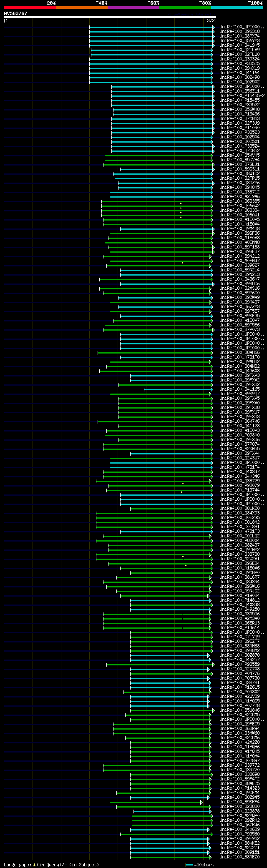Select hit UniRef100_Q38712
The height and width of the screenshot is (868, 267).
click(239, 192)
